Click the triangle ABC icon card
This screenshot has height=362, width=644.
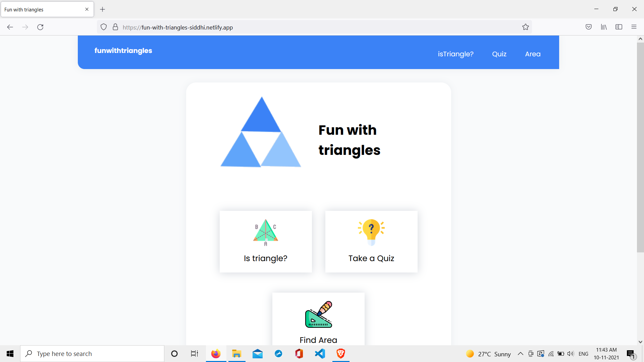point(265,232)
